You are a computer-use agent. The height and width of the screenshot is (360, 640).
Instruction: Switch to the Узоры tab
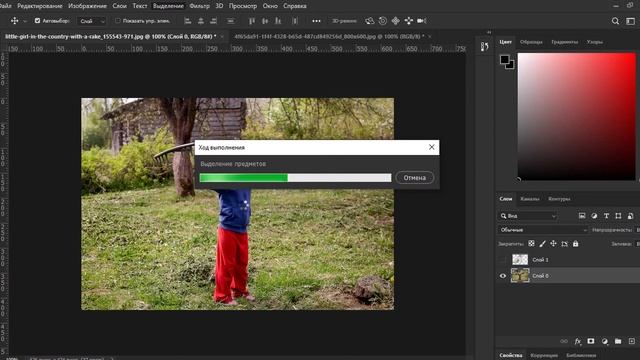[x=595, y=42]
